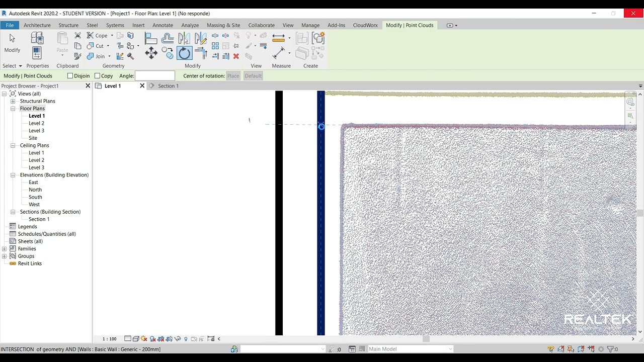Viewport: 644px width, 362px height.
Task: Click the Trim/Extend to Corner icon
Action: (200, 53)
